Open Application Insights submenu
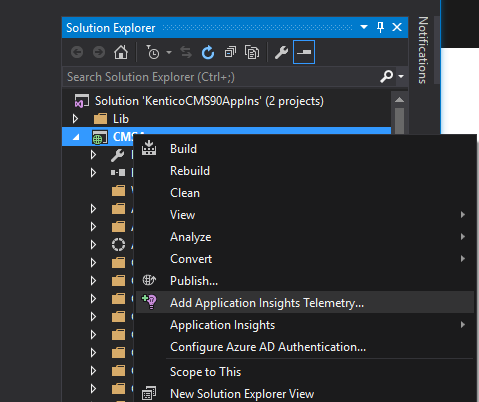 (x=305, y=325)
